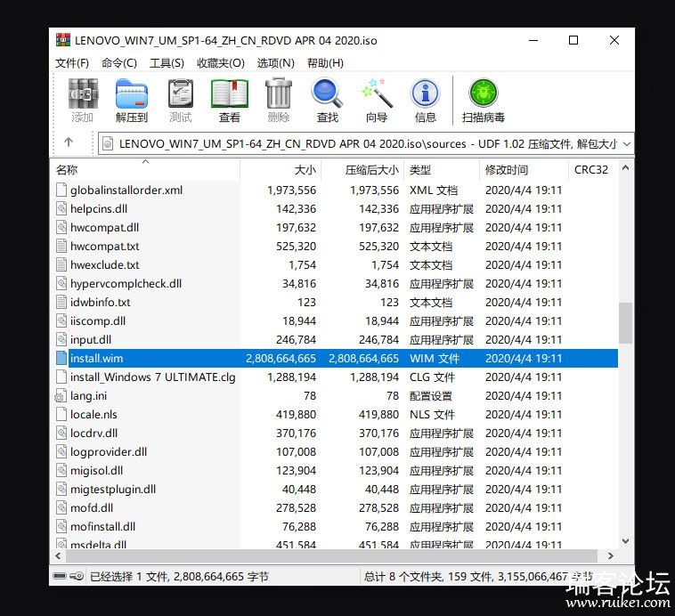The image size is (675, 616).
Task: Open the Tools (工具) menu
Action: click(167, 63)
